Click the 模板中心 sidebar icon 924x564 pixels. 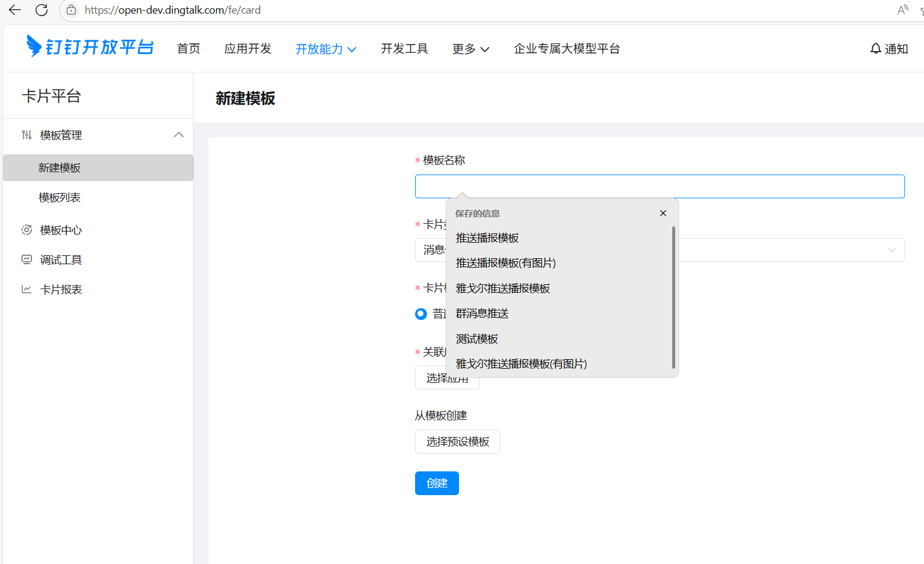tap(27, 230)
